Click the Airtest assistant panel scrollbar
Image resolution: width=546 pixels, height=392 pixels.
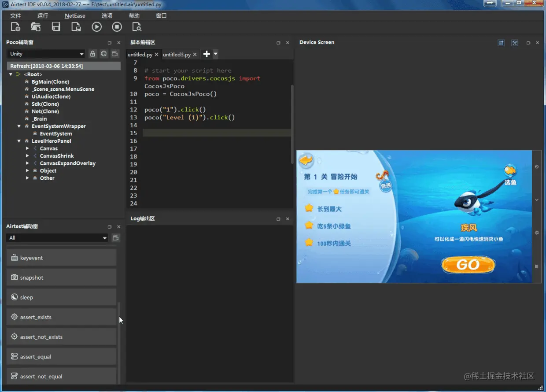(118, 343)
